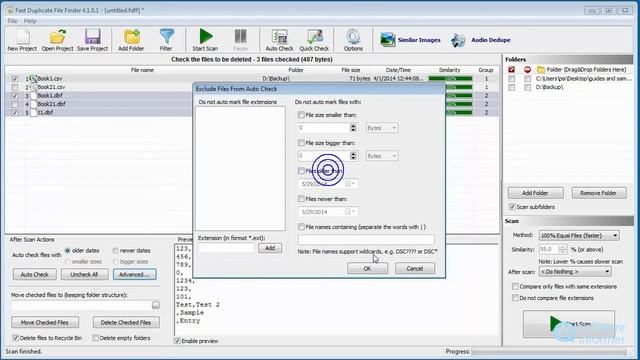Click the scan Progress bar
640x360 pixels.
point(549,351)
